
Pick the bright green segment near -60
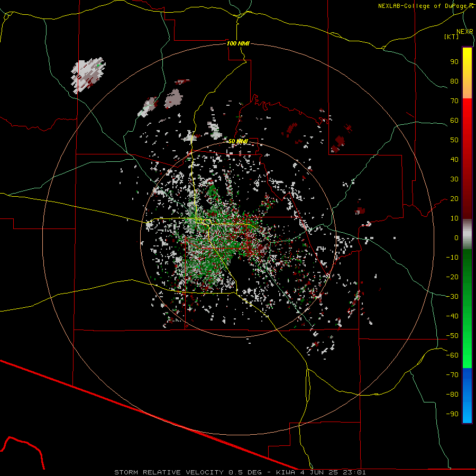[x=467, y=355]
